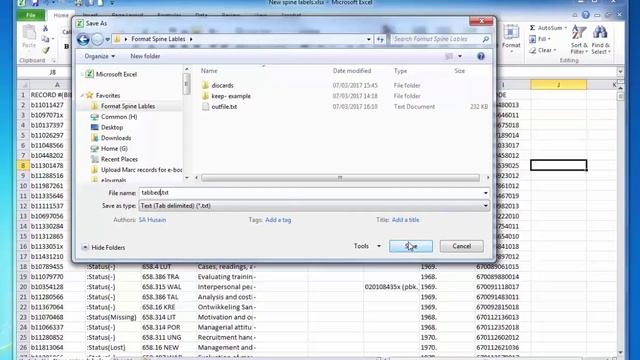Viewport: 640px width, 360px height.
Task: Click the search magnifier icon in Save As
Action: tap(485, 39)
